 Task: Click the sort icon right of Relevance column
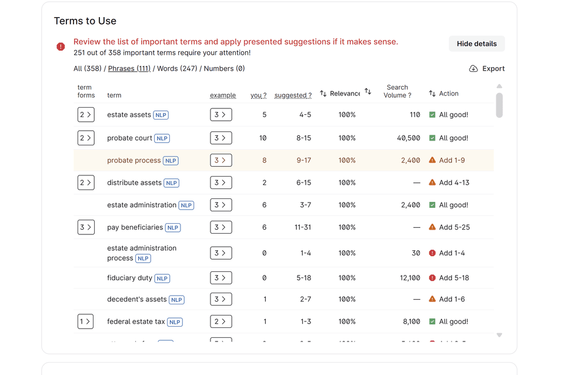(x=368, y=91)
